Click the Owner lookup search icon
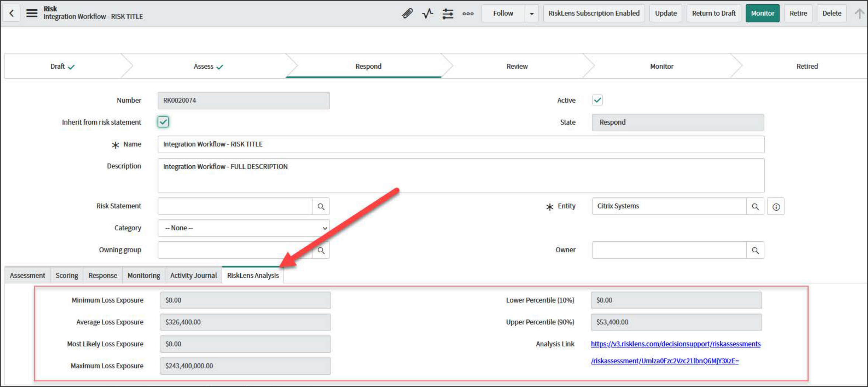Screen dimensions: 868x387 755,250
